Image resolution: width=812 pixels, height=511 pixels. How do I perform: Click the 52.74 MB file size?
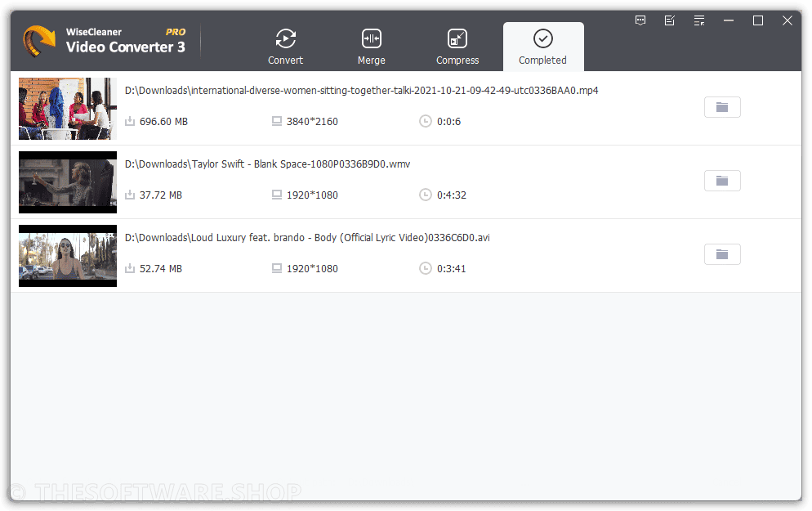pos(161,269)
